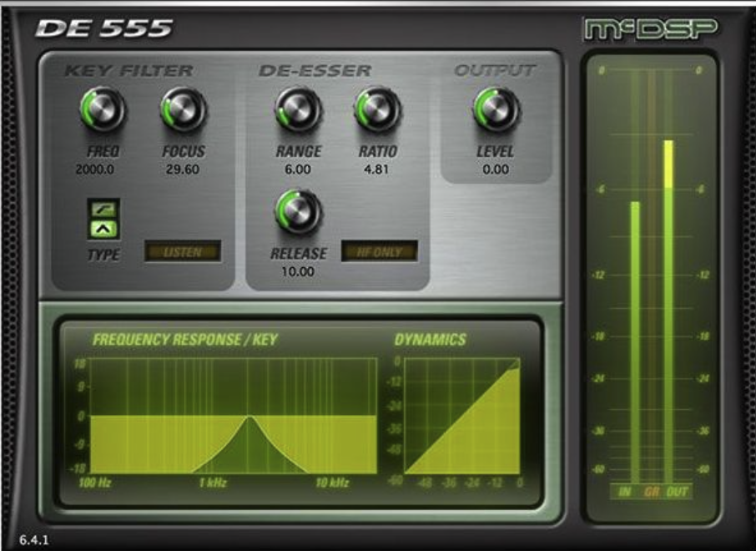756x551 pixels.
Task: Click the frequency response peak at 2 kHz
Action: pyautogui.click(x=249, y=417)
